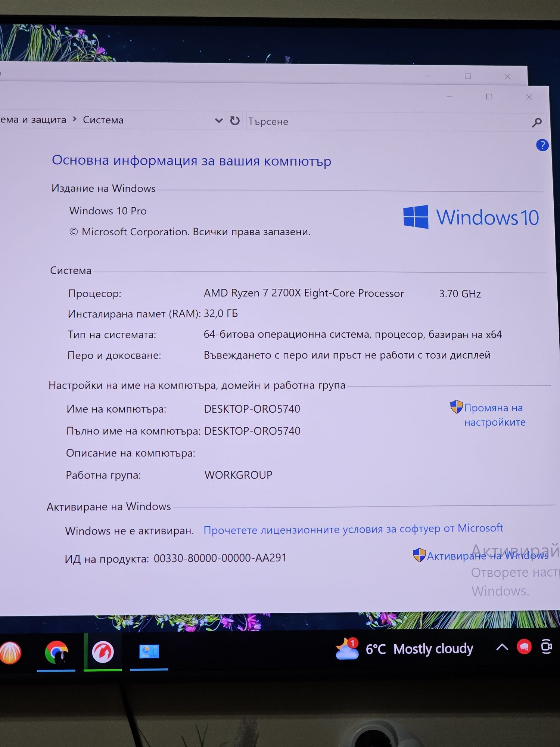Refresh the address bar location
This screenshot has width=560, height=747.
pos(235,121)
